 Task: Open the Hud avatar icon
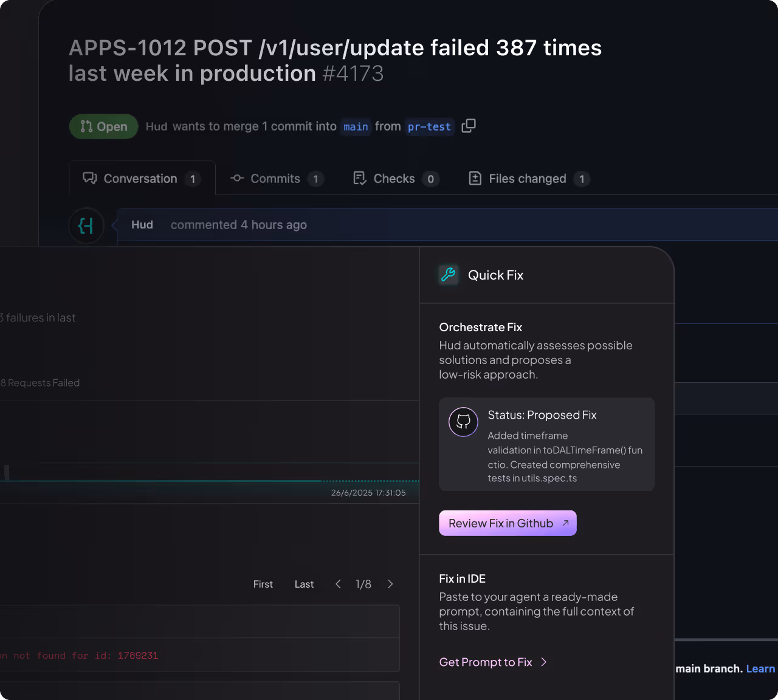coord(86,225)
